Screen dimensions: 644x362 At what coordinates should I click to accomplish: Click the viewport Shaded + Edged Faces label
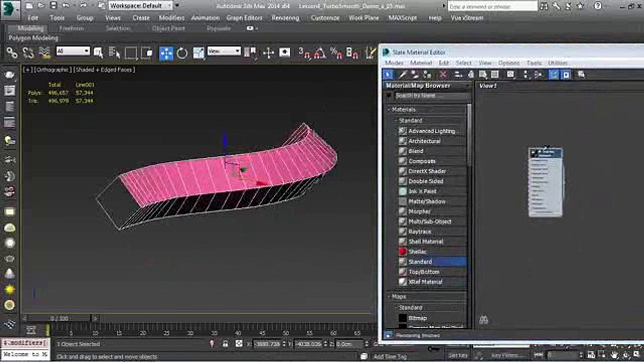105,70
